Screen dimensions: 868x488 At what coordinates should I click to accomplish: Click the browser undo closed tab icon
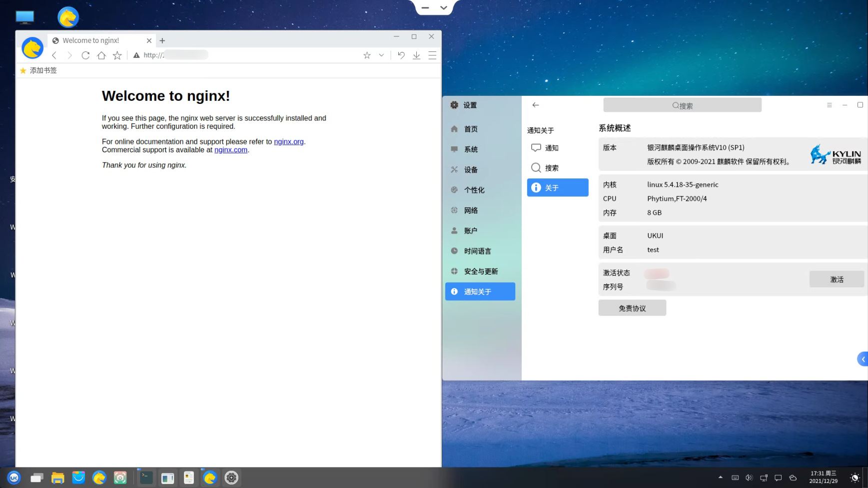pyautogui.click(x=401, y=55)
